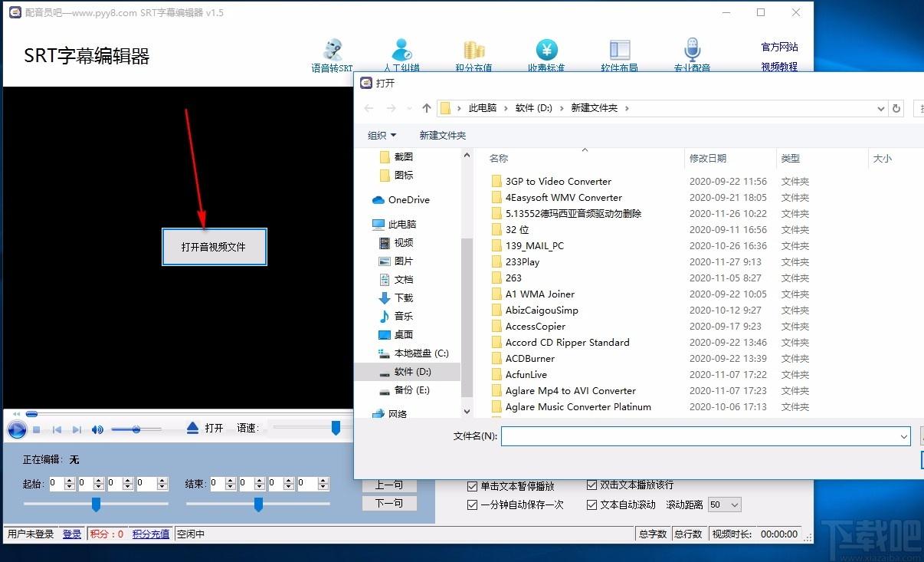Open the 滚动距离 dropdown showing 50

724,504
